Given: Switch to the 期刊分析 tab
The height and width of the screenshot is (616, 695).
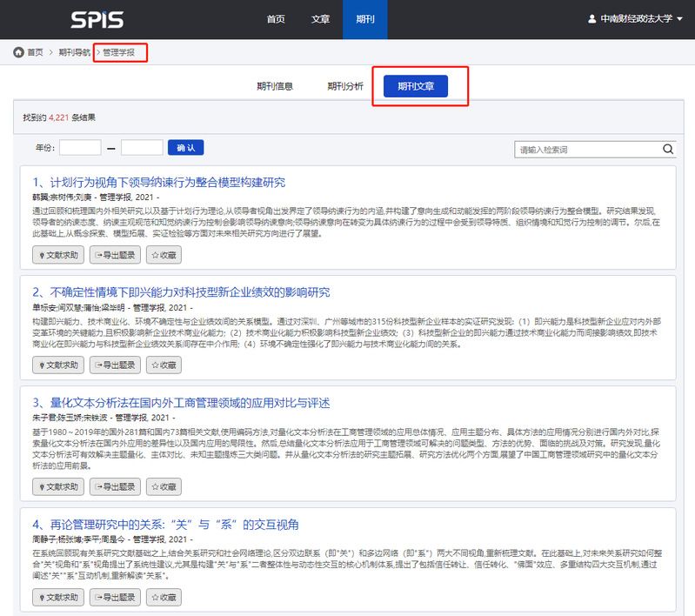Looking at the screenshot, I should coord(345,86).
